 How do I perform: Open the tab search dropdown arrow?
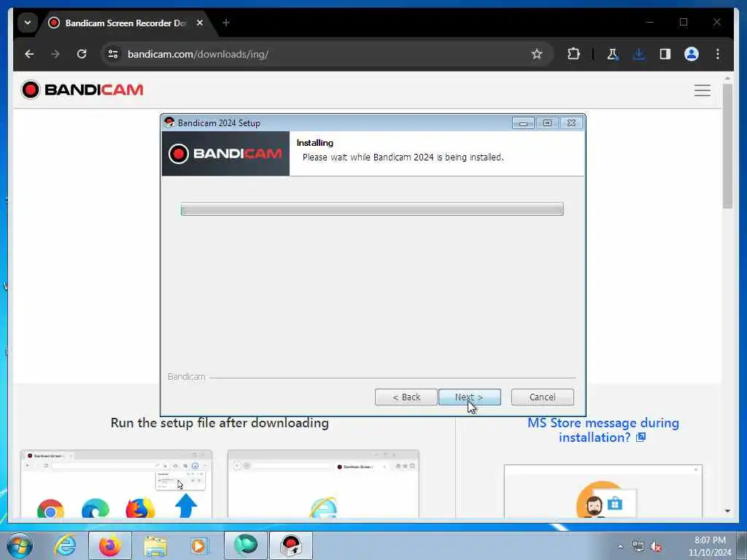pyautogui.click(x=28, y=23)
